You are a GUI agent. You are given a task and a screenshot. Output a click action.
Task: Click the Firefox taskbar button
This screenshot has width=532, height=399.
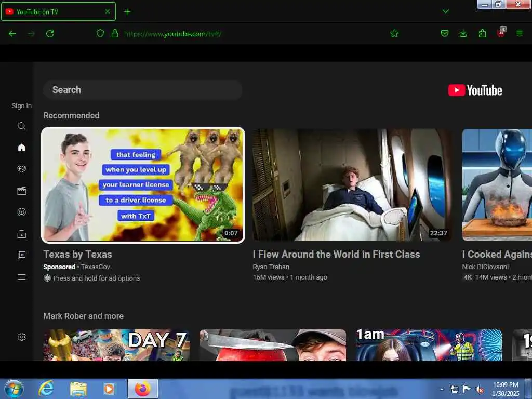click(142, 389)
